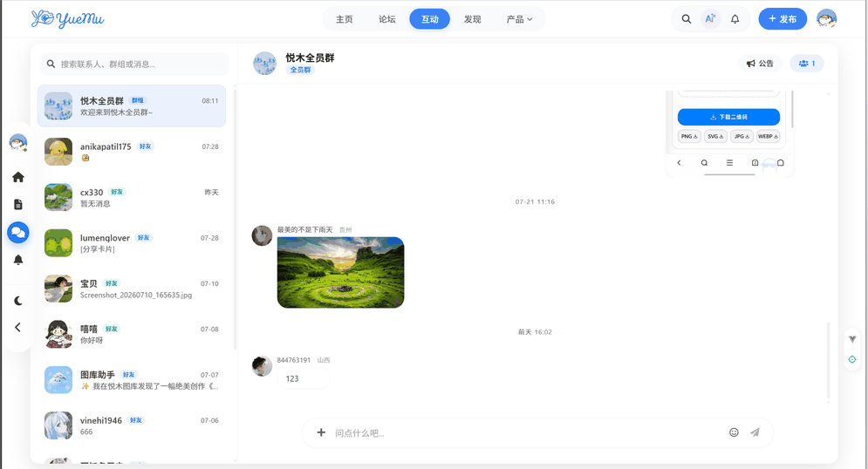Expand the 产品 dropdown menu
The height and width of the screenshot is (469, 868).
pyautogui.click(x=519, y=19)
